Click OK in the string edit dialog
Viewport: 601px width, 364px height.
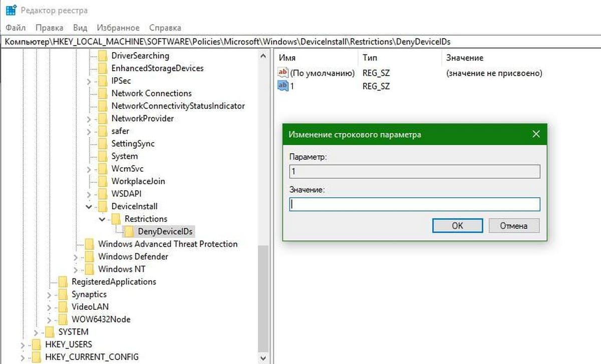(457, 226)
